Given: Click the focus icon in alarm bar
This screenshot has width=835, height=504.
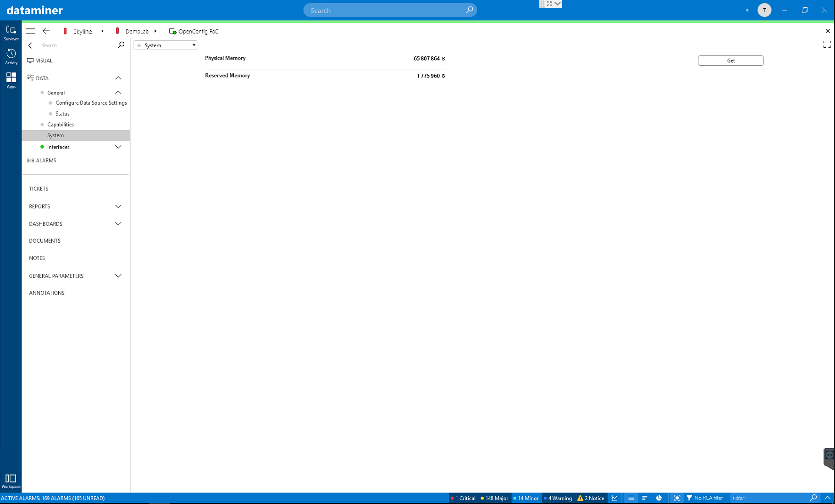Looking at the screenshot, I should click(x=677, y=498).
